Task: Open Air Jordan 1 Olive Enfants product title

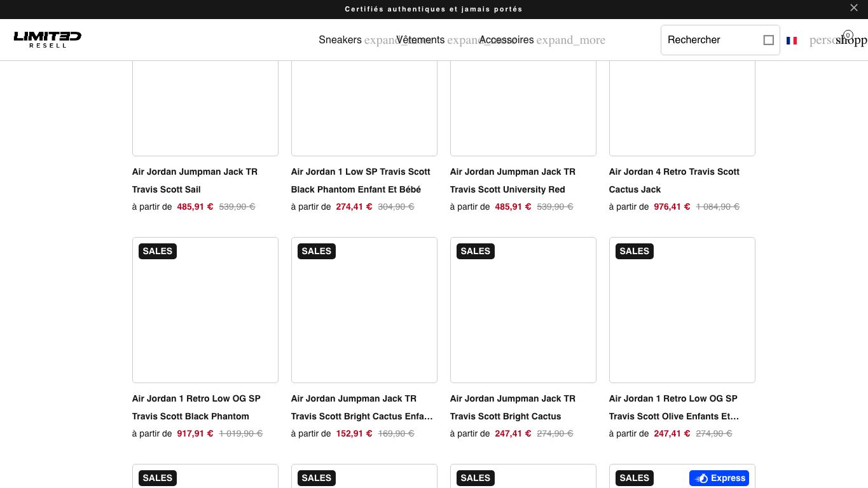Action: (674, 407)
